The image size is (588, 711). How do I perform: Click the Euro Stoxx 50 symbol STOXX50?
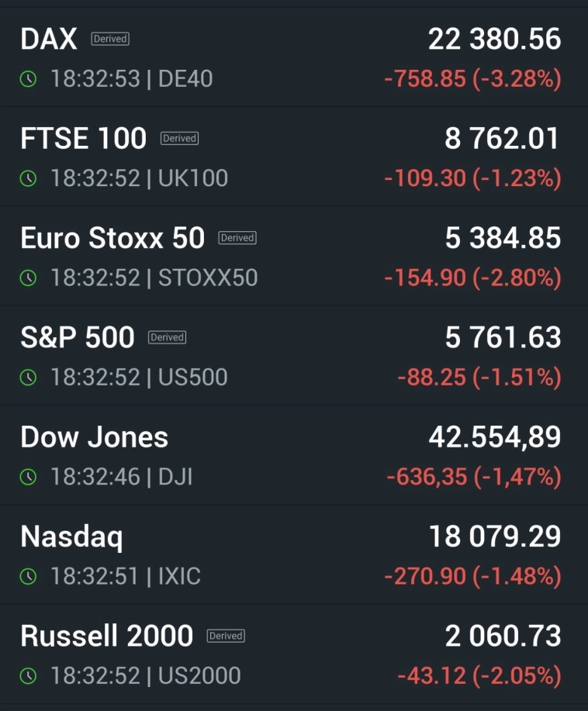click(x=208, y=278)
